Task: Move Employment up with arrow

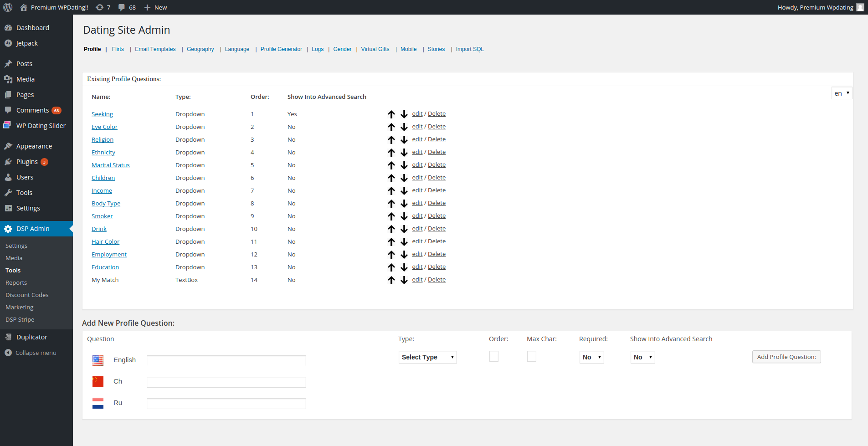Action: [391, 255]
